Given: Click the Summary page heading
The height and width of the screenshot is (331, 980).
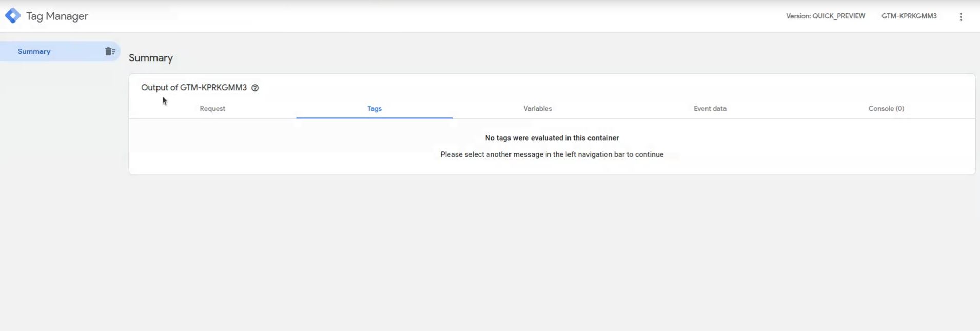Looking at the screenshot, I should coord(151,58).
